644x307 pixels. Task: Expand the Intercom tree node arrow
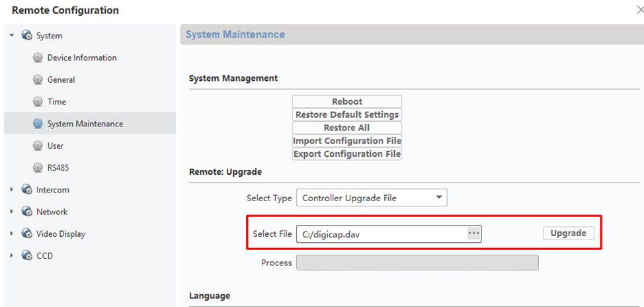coord(12,190)
